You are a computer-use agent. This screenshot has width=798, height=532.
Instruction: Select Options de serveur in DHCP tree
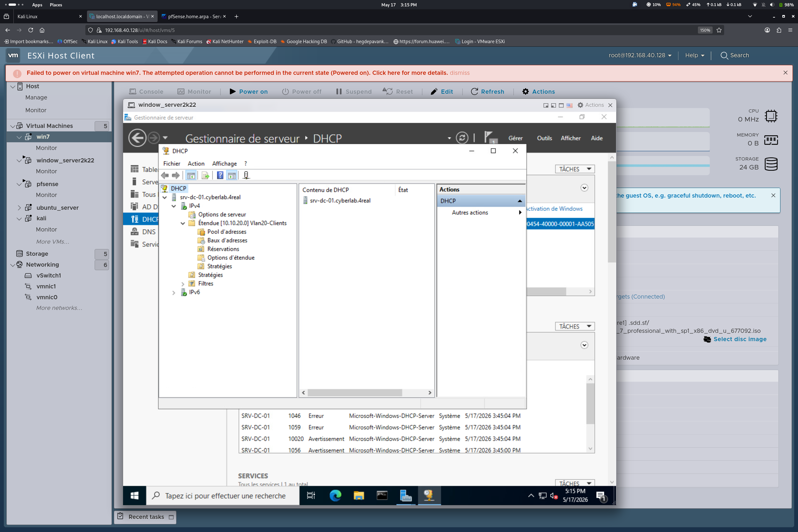(x=222, y=215)
